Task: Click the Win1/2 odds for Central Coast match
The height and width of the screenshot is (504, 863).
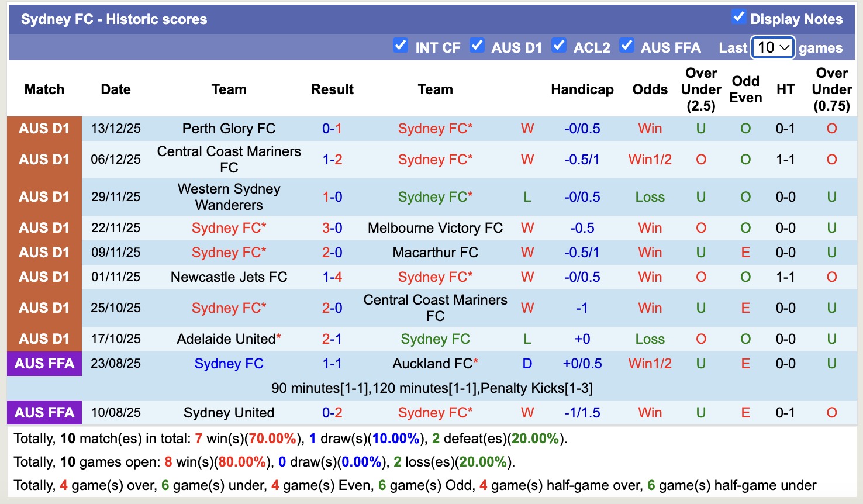Action: (650, 159)
